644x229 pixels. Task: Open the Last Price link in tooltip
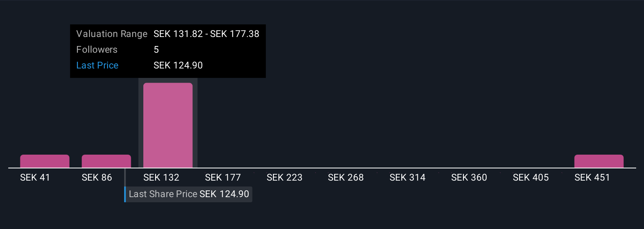(x=97, y=65)
